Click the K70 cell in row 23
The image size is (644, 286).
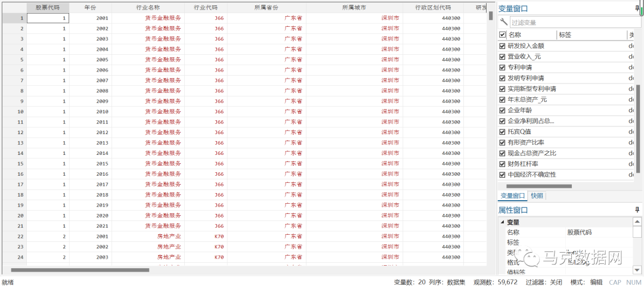206,247
